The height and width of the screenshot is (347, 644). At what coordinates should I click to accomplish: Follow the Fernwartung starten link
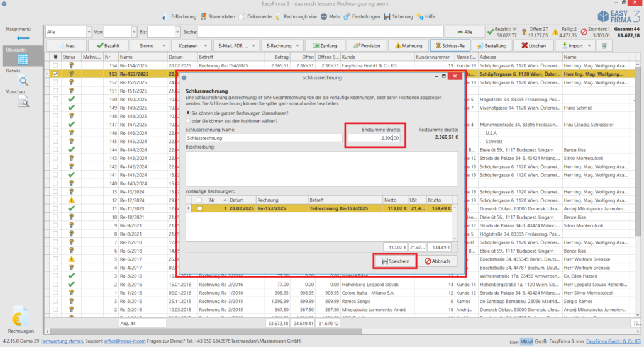62,341
